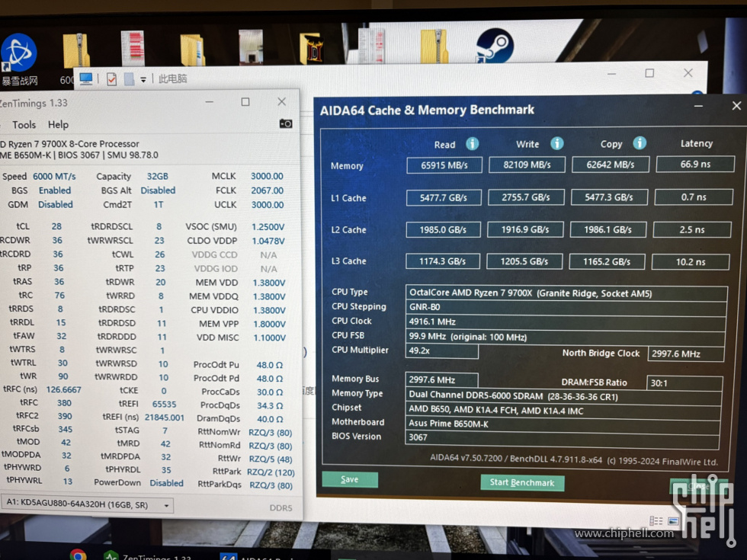Click the CPU Stepping value GNR-B0
747x560 pixels.
[566, 307]
